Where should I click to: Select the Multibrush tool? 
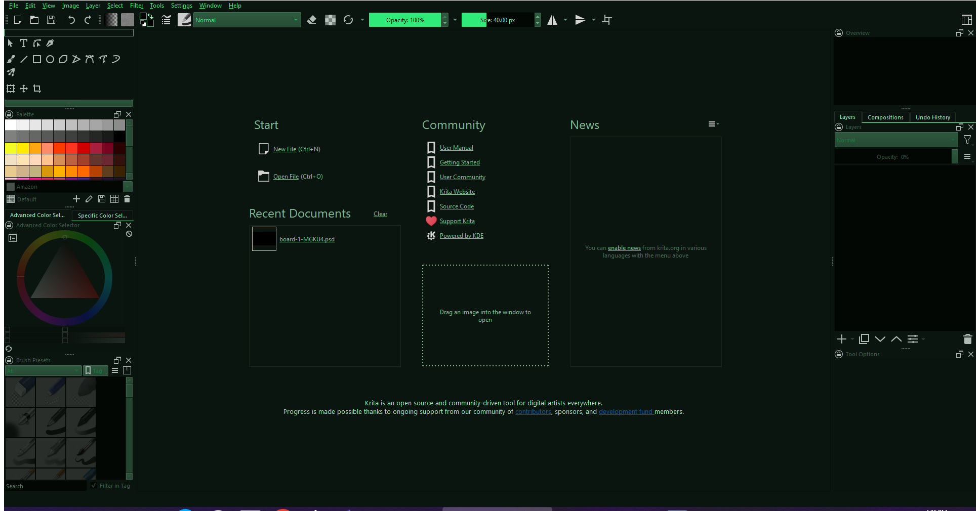point(11,72)
